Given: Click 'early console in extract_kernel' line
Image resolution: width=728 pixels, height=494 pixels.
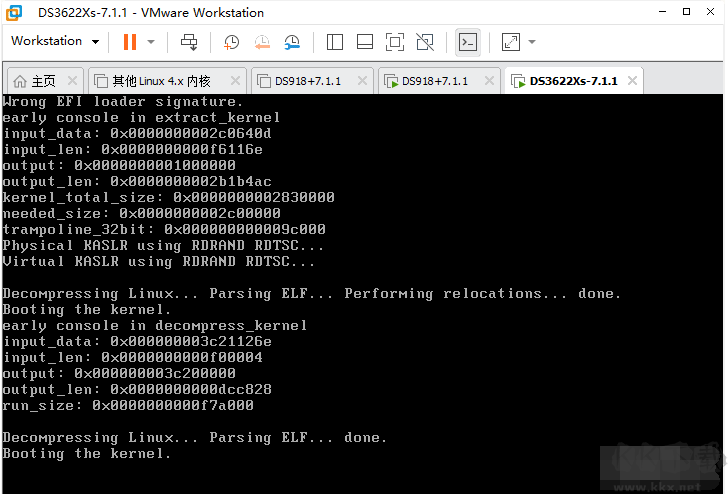Looking at the screenshot, I should [x=142, y=118].
